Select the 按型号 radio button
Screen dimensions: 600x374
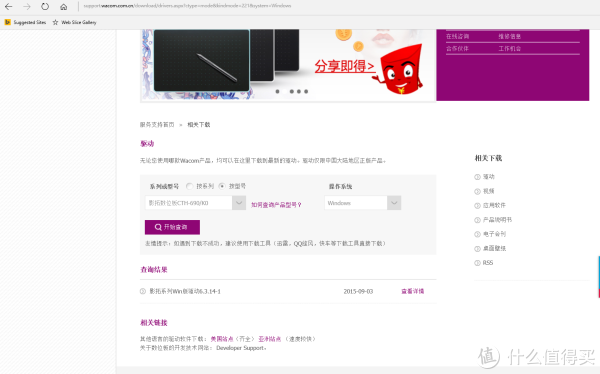pyautogui.click(x=222, y=186)
